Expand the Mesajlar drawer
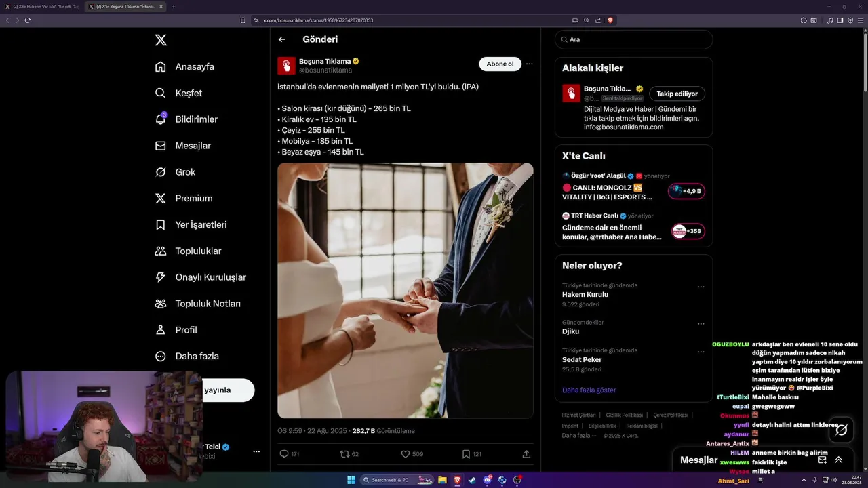868x488 pixels. pyautogui.click(x=839, y=460)
